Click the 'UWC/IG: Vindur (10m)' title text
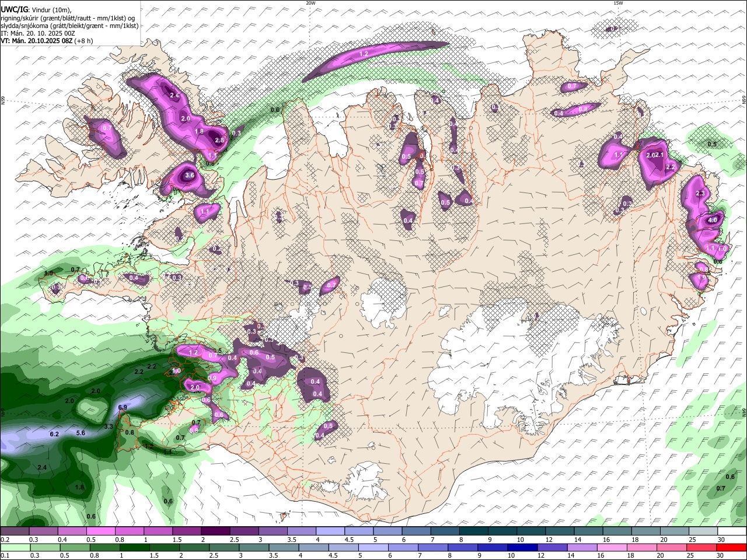 point(36,10)
